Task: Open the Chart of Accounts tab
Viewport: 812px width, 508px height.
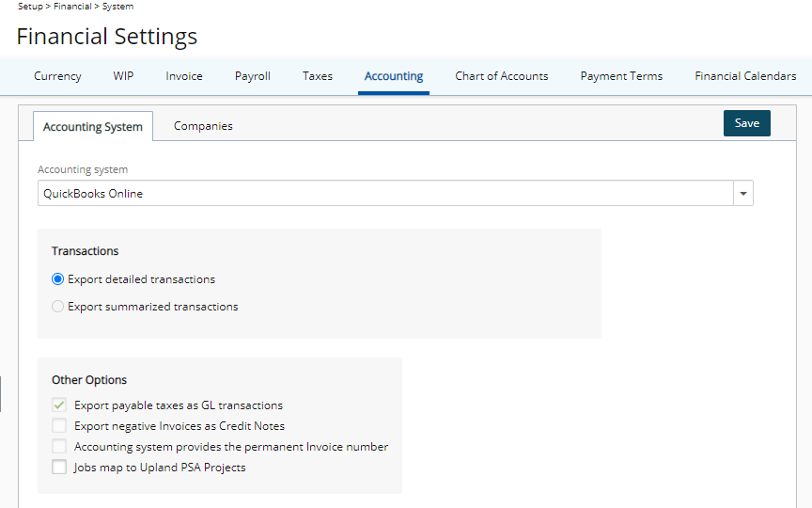Action: tap(501, 76)
